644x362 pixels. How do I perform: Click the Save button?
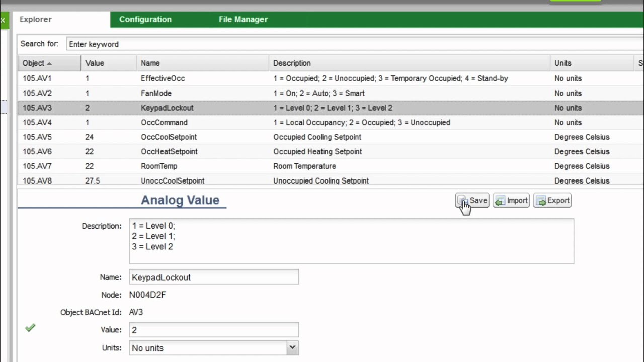coord(472,201)
